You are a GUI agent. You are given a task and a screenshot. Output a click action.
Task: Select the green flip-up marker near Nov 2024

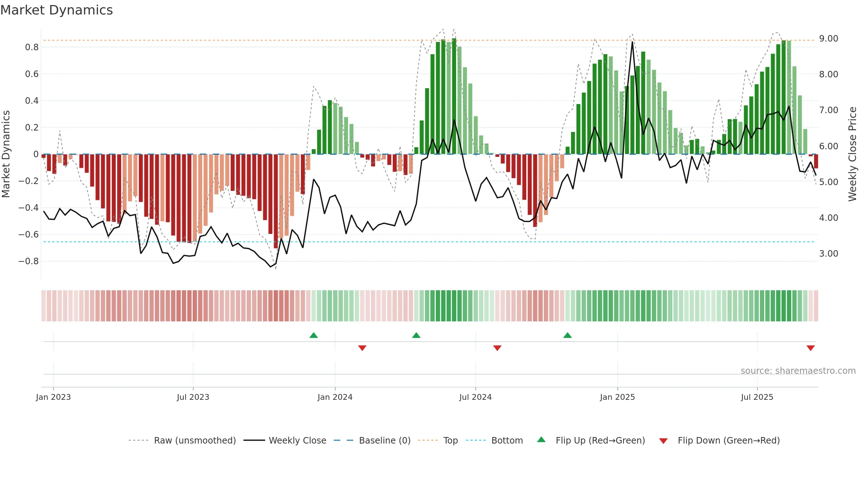click(567, 335)
